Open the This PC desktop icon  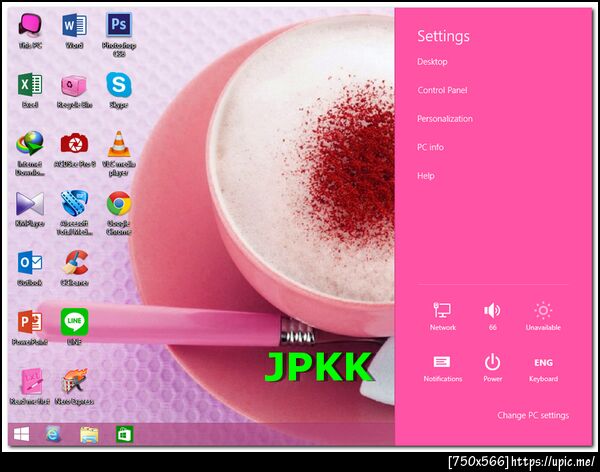coord(30,31)
